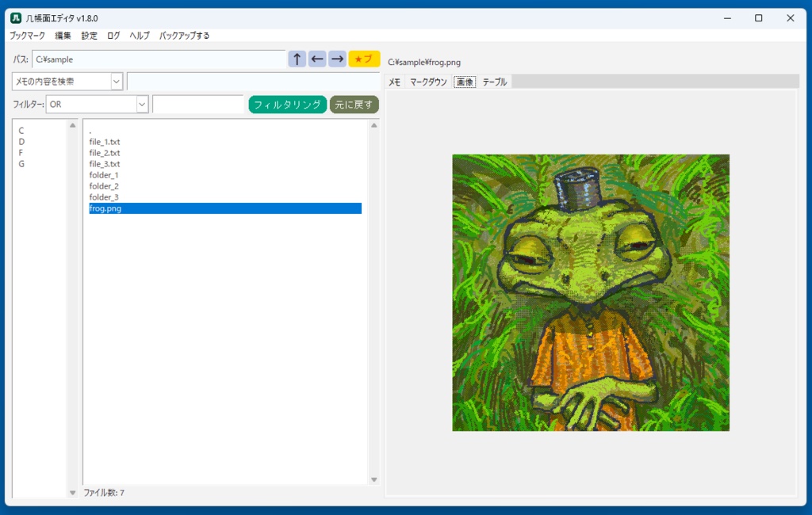Click drive list scrollbar up arrow

point(72,125)
